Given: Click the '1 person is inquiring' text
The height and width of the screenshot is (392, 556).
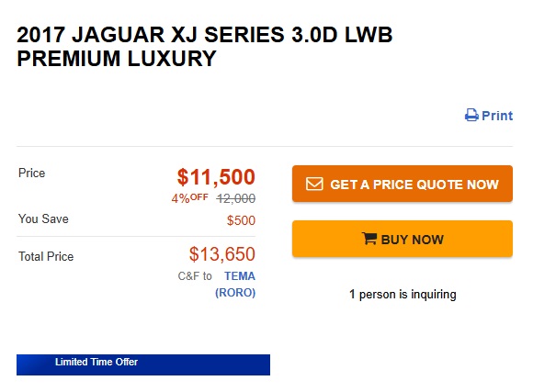Looking at the screenshot, I should coord(403,295).
